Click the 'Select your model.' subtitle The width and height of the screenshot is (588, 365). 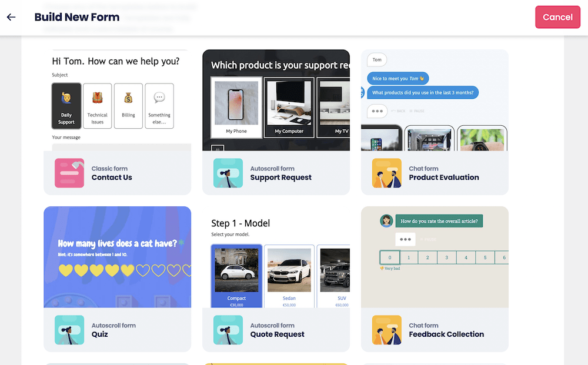(230, 235)
